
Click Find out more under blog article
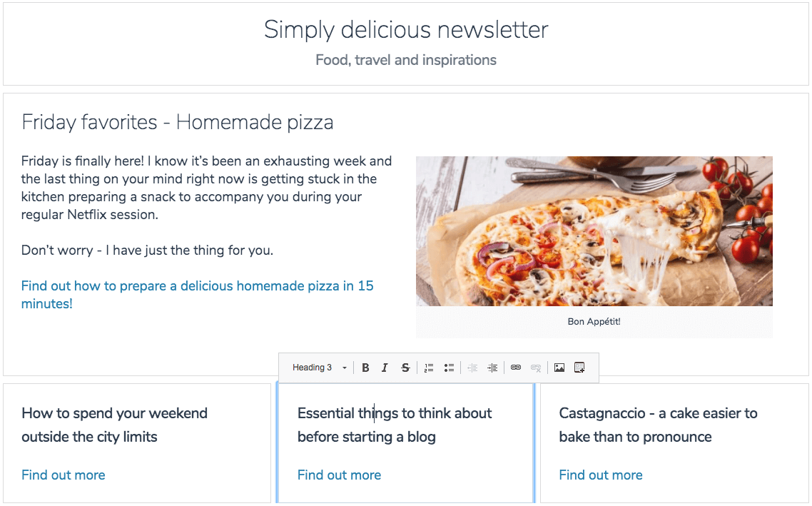click(x=339, y=475)
